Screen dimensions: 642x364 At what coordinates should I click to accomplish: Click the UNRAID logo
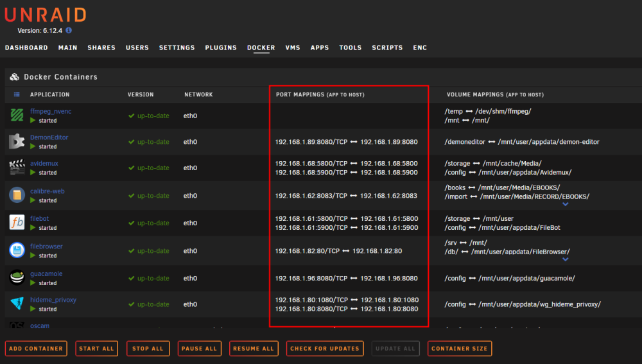(46, 15)
